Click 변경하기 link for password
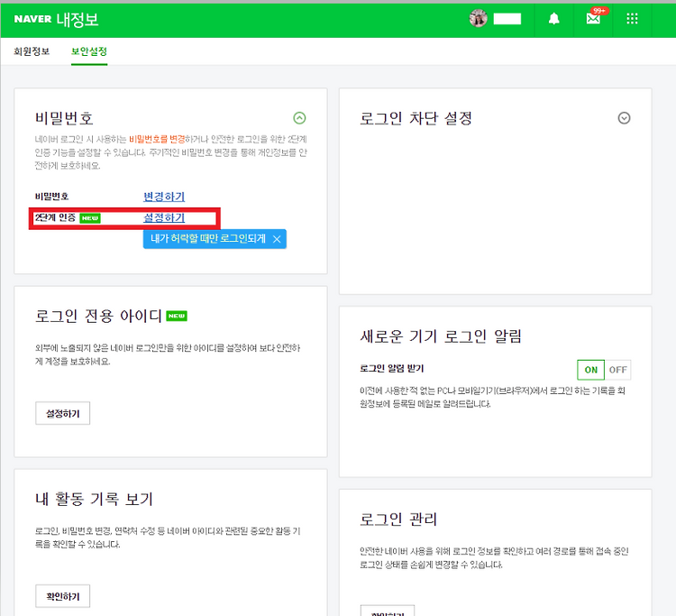Screen dimensions: 676x616 pyautogui.click(x=164, y=197)
